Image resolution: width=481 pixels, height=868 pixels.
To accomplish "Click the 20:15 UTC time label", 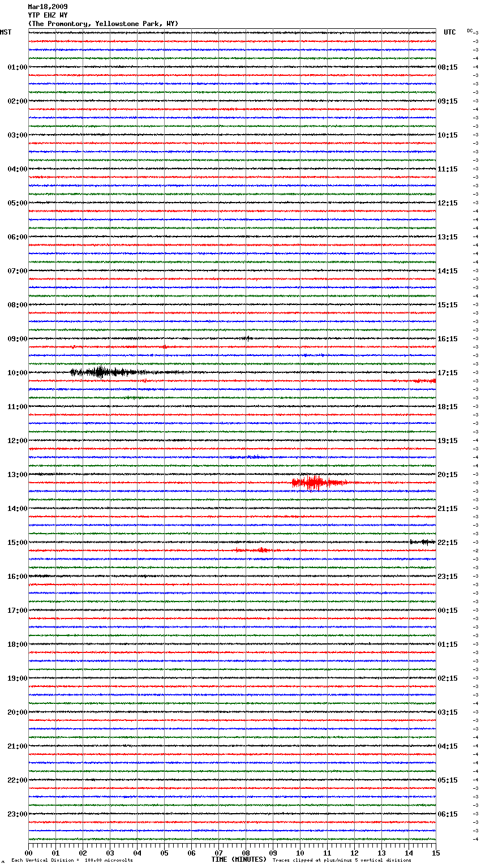I will tap(448, 475).
